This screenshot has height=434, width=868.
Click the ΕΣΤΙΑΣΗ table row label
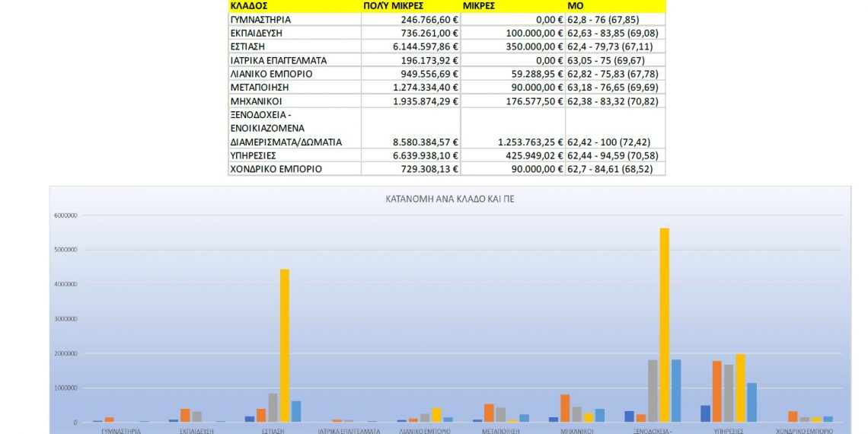(x=247, y=46)
